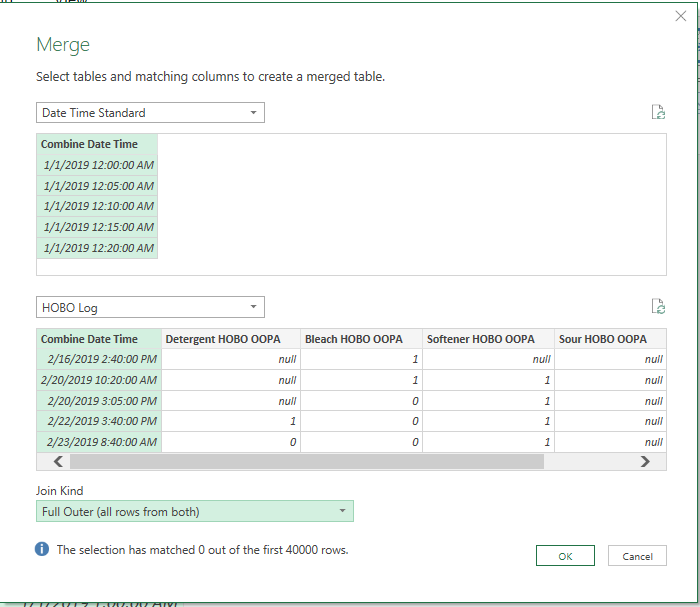Screen dimensions: 700x607
Task: Select the Softener HOBO OOPA column header
Action: (x=480, y=339)
